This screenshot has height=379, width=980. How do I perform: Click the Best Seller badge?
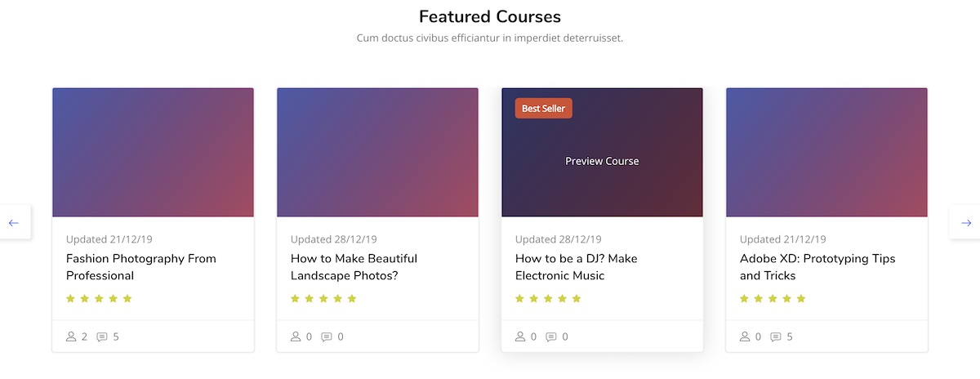[x=543, y=109]
